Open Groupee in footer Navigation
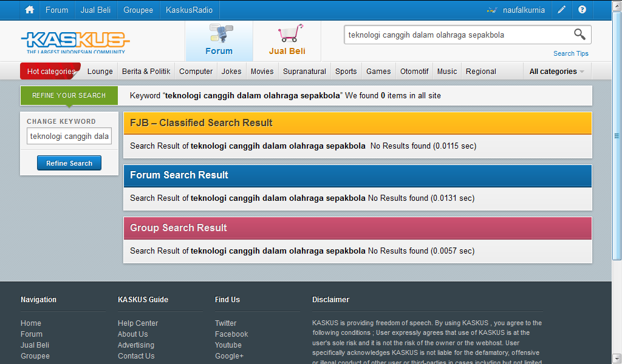 click(35, 356)
